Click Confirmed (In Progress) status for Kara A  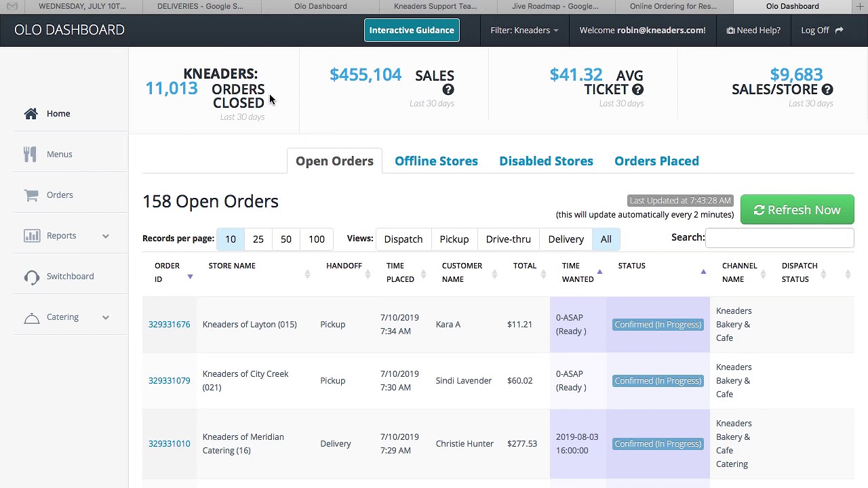point(658,325)
